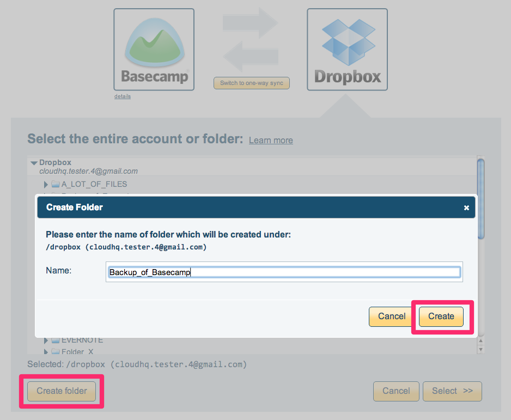Image resolution: width=511 pixels, height=420 pixels.
Task: Click the A_LOT_OF_FILES folder icon
Action: 56,185
